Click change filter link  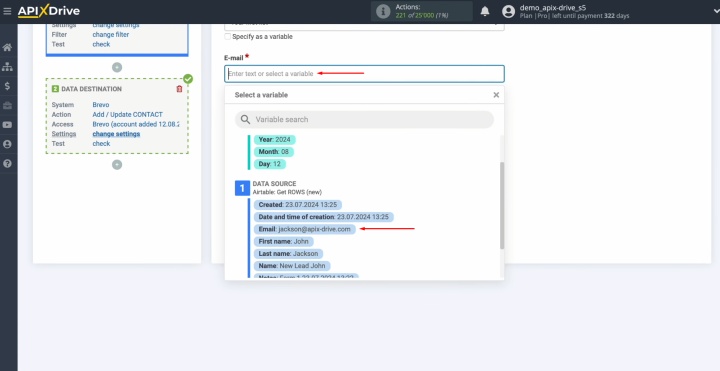111,34
